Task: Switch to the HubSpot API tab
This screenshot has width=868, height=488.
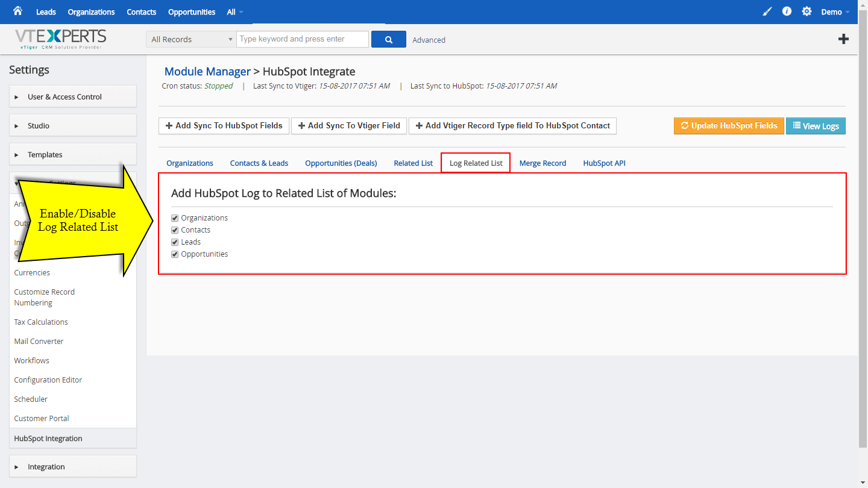Action: [605, 163]
